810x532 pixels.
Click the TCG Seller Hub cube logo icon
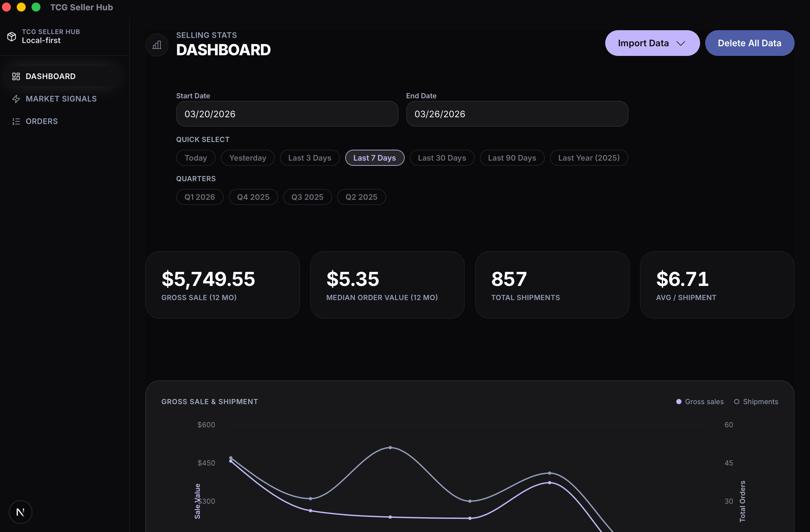click(x=12, y=36)
